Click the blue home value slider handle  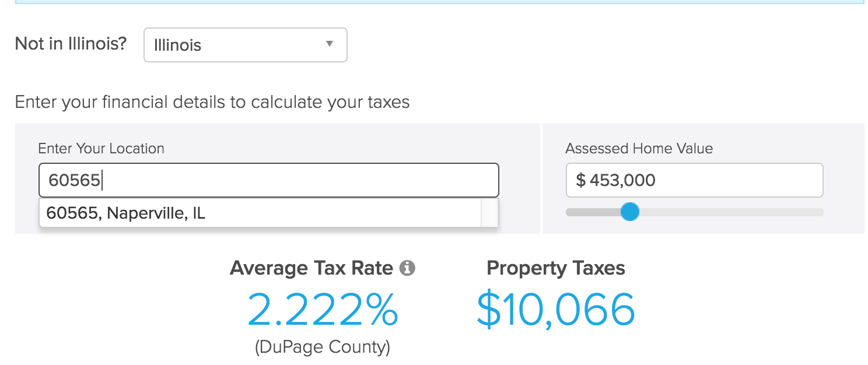tap(630, 212)
